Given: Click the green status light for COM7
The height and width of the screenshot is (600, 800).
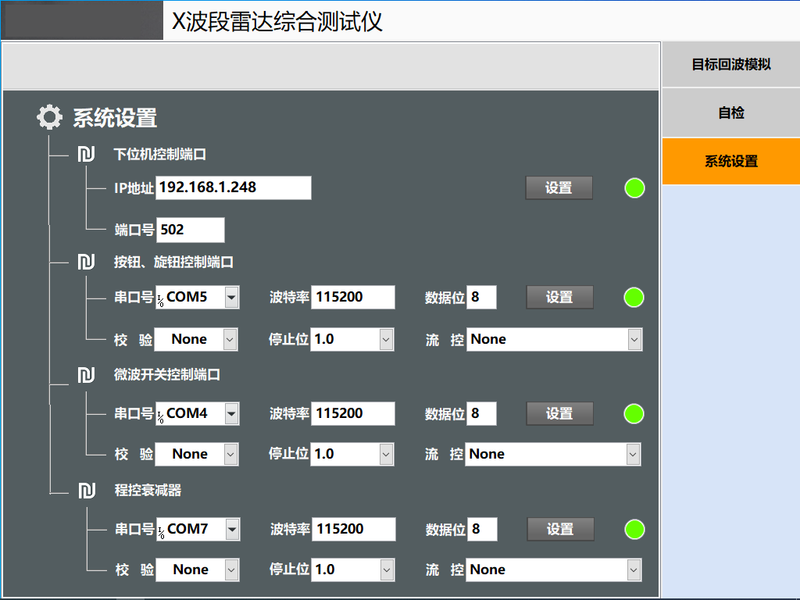Looking at the screenshot, I should click(x=635, y=529).
